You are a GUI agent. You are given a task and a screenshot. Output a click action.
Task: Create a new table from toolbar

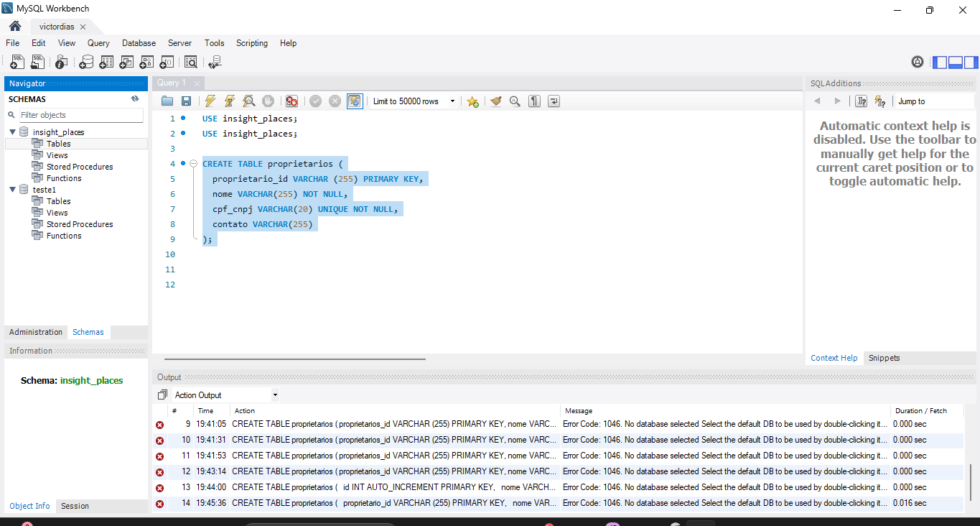coord(106,63)
